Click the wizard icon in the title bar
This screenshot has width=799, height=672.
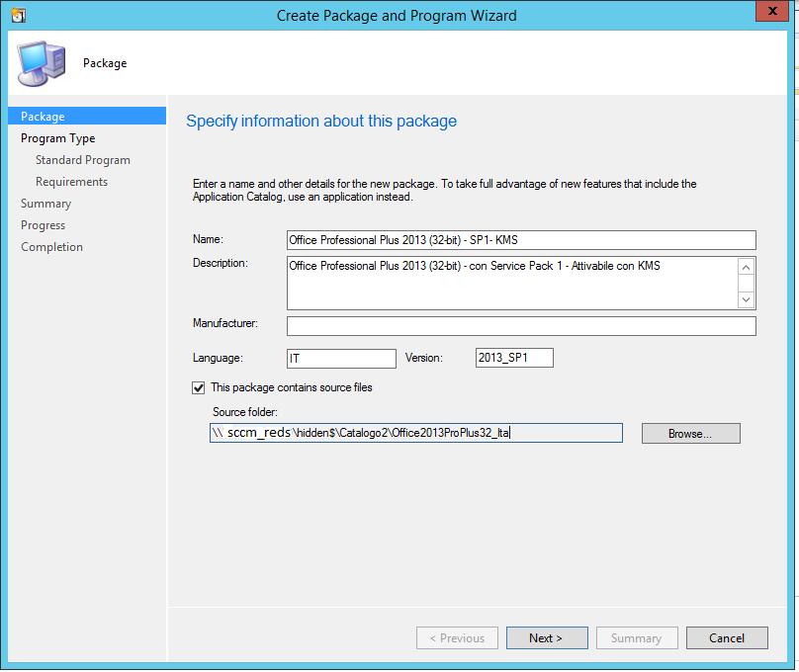[x=19, y=15]
